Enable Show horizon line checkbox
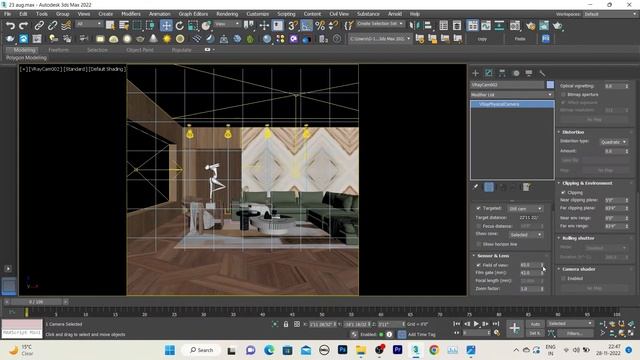Viewport: 640px width, 360px height. click(x=478, y=244)
